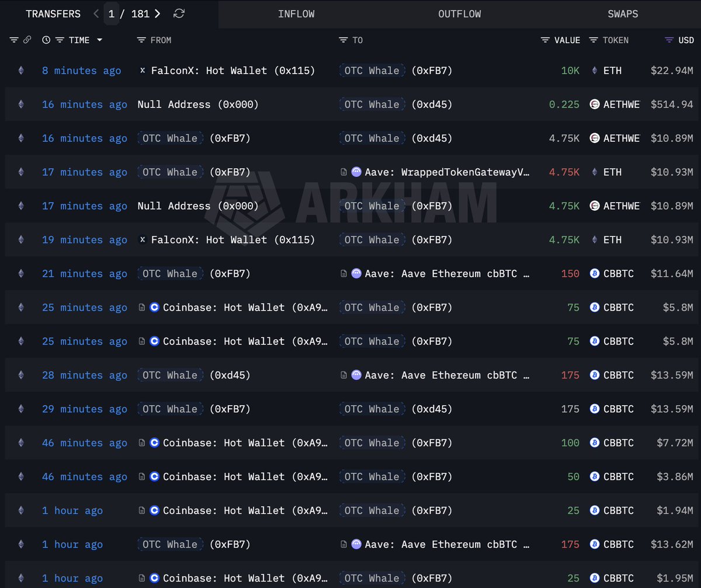Go to previous transfers page
The width and height of the screenshot is (701, 588).
tap(96, 13)
